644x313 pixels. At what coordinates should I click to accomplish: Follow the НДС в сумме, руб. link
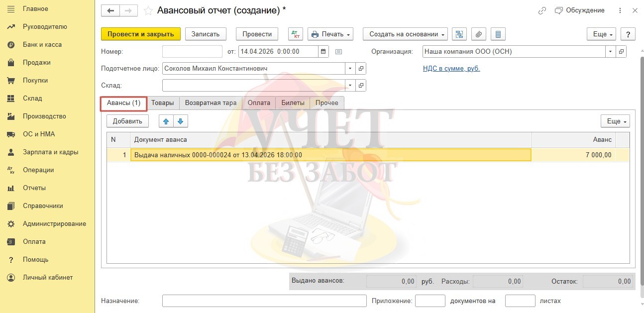click(x=451, y=69)
